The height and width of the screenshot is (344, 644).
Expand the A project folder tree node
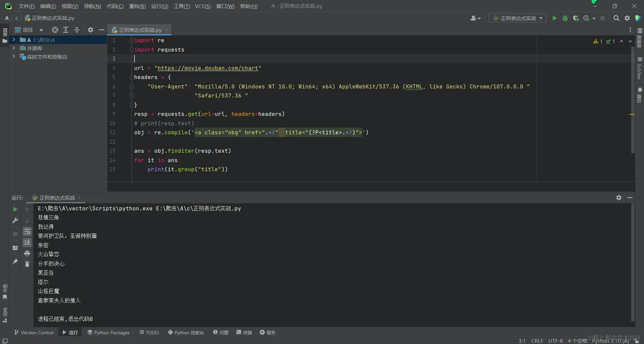click(x=14, y=40)
